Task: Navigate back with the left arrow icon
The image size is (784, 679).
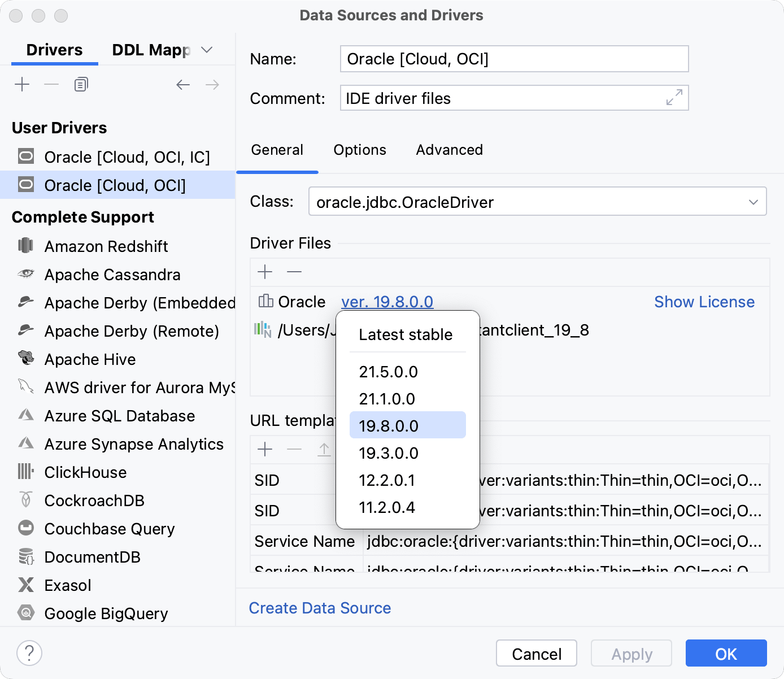Action: click(182, 84)
